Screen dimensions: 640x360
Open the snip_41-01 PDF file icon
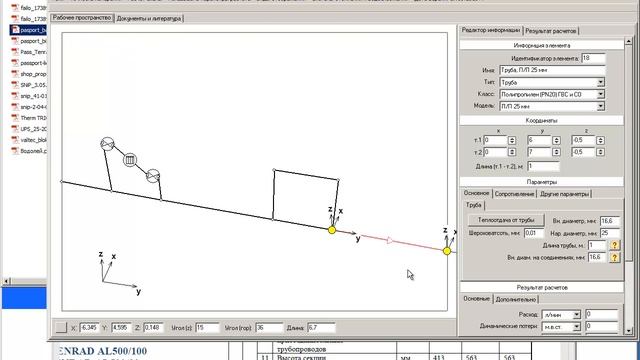[x=15, y=96]
